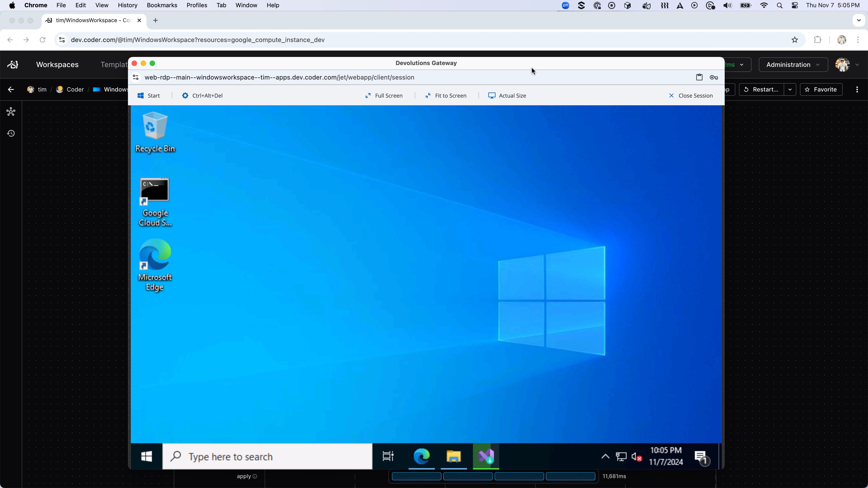The height and width of the screenshot is (488, 868).
Task: Open macOS Control Center icon
Action: pyautogui.click(x=795, y=5)
